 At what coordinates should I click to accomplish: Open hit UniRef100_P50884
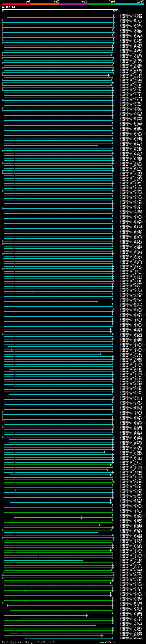pos(131,17)
